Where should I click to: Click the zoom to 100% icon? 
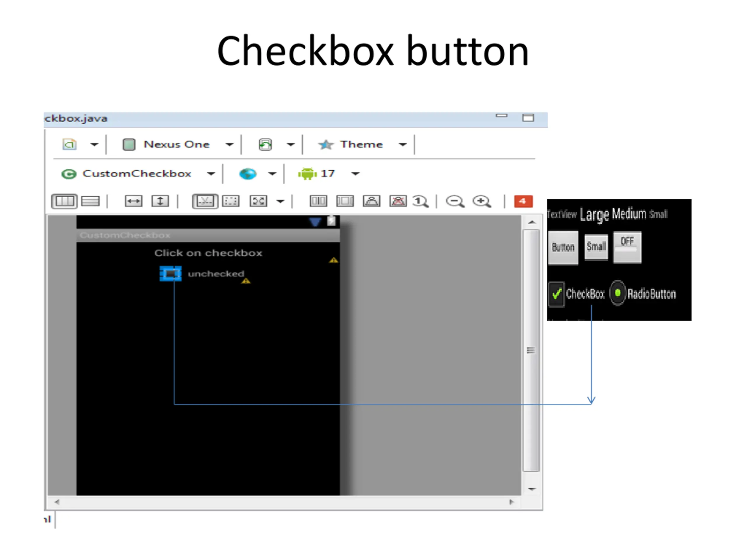[420, 202]
